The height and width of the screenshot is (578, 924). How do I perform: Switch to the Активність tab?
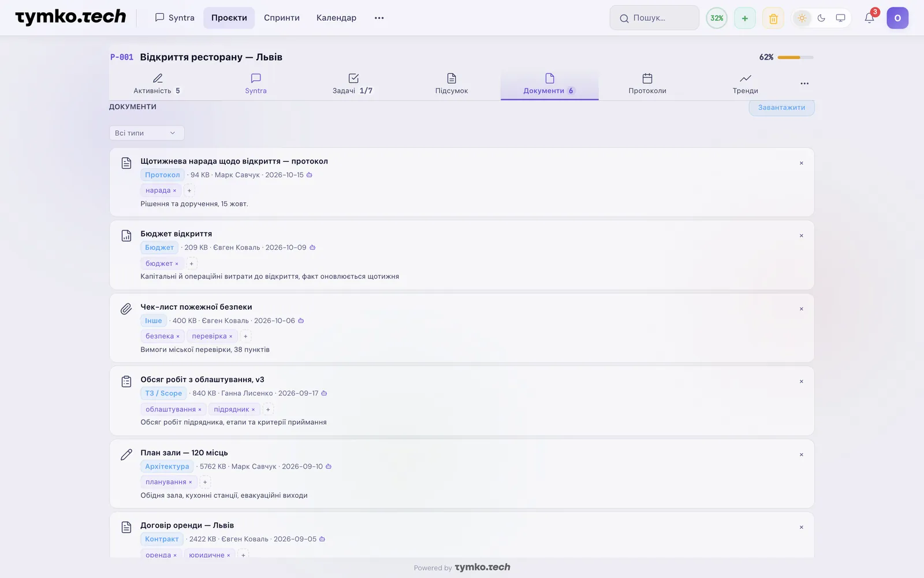[x=157, y=84]
